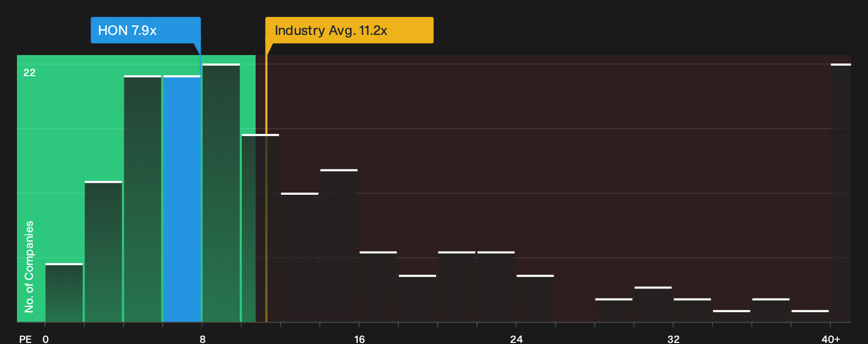Select the blue highlighted HON histogram bar
The image size is (868, 344).
tap(182, 198)
